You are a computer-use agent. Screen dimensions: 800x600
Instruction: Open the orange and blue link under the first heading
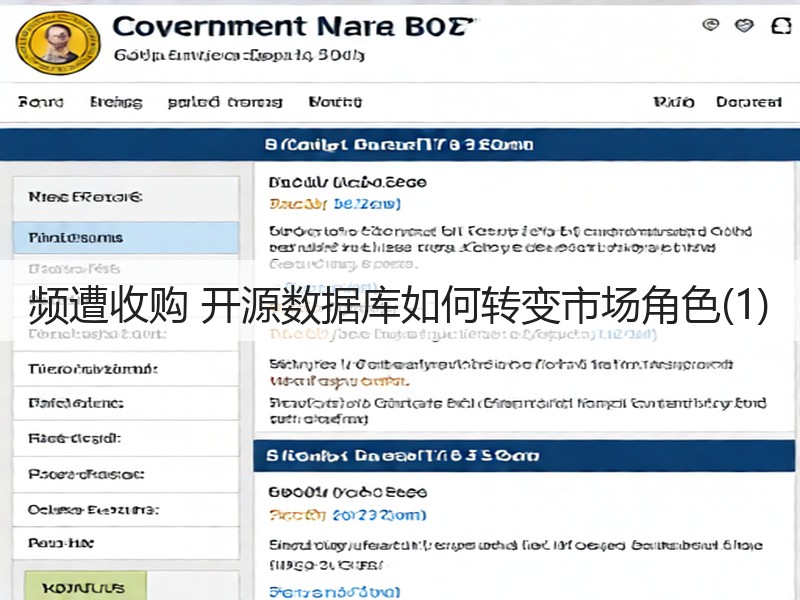[x=335, y=204]
